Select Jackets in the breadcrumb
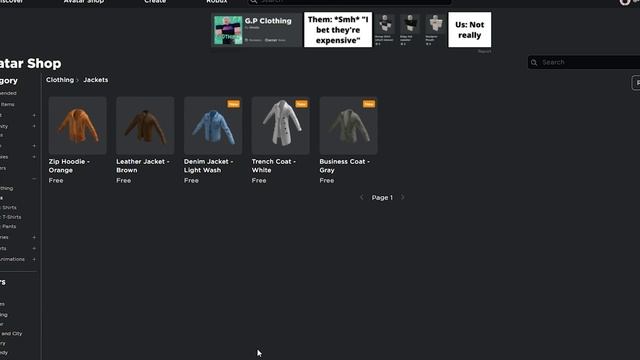This screenshot has width=640, height=360. [x=96, y=80]
